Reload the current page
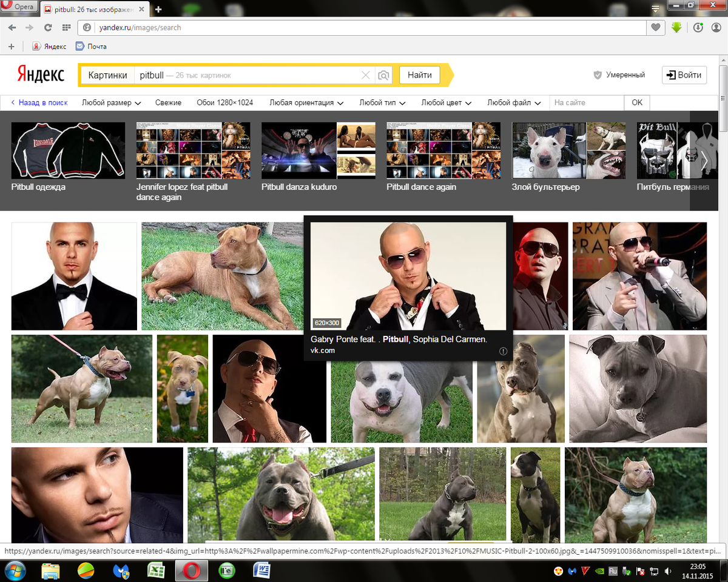The height and width of the screenshot is (582, 728). (48, 27)
